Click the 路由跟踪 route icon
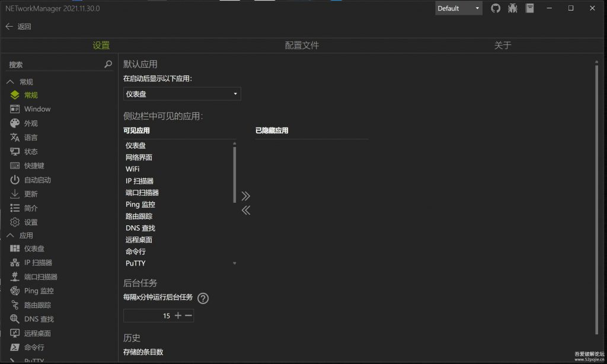This screenshot has width=607, height=364. (x=15, y=305)
